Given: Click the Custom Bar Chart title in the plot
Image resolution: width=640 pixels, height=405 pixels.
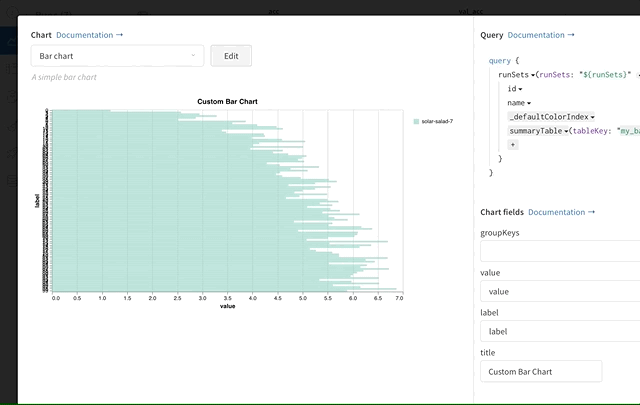Looking at the screenshot, I should tap(227, 102).
